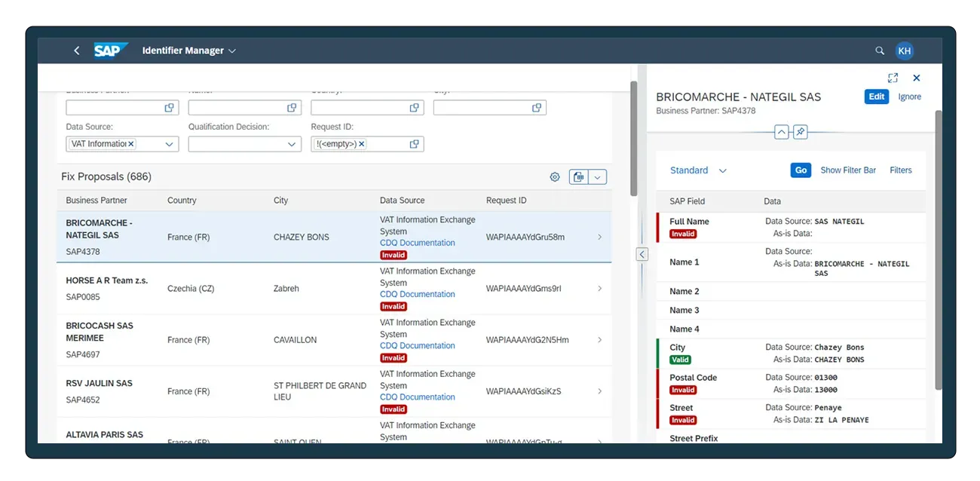Image resolution: width=980 pixels, height=481 pixels.
Task: Select the BRICOCASH SAS MERIMEE row
Action: click(334, 340)
